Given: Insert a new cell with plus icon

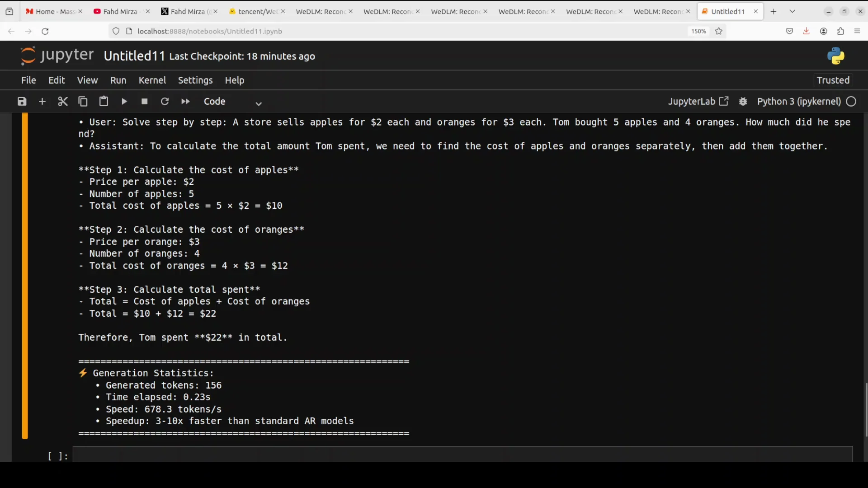Looking at the screenshot, I should 42,102.
